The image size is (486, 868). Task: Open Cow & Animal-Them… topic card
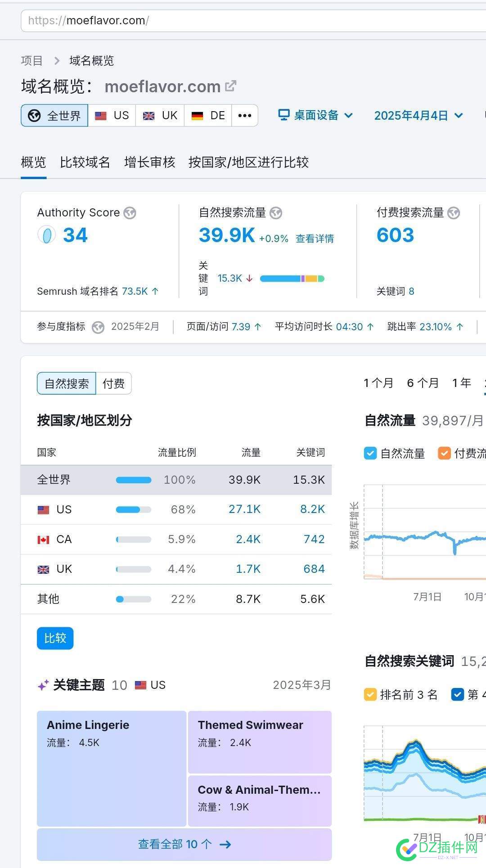click(260, 801)
